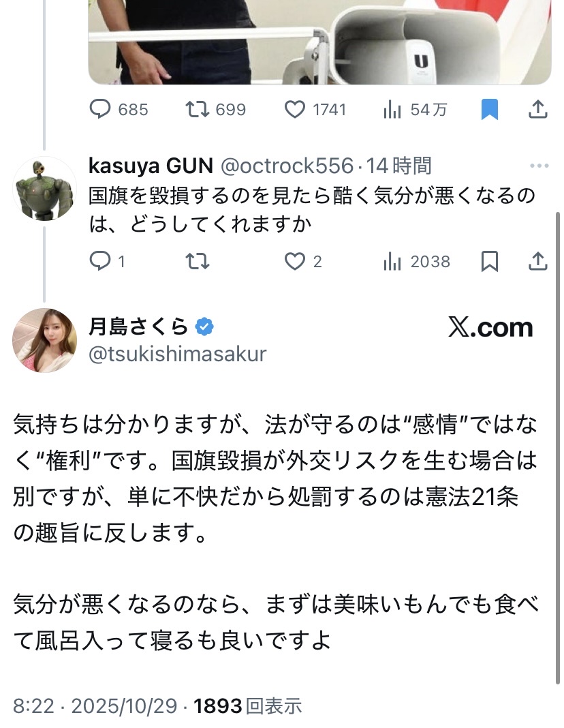
Task: Click the 月島さくら display name
Action: coord(138,327)
